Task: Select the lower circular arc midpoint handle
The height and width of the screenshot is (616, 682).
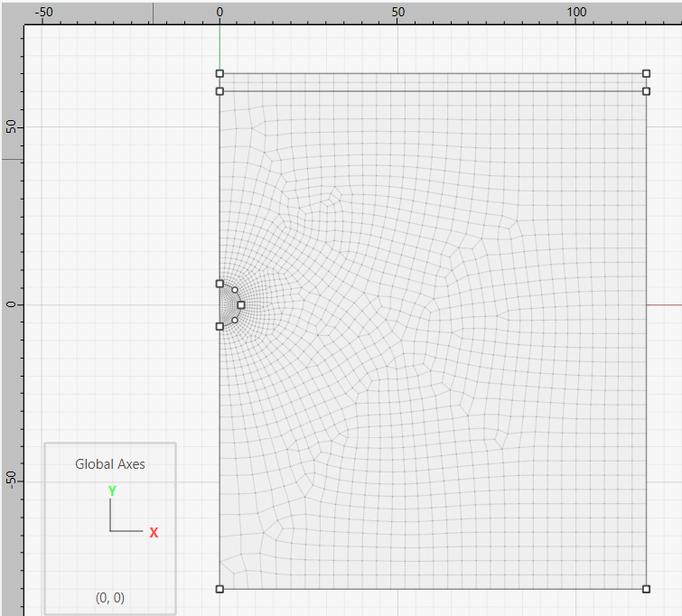Action: tap(235, 320)
